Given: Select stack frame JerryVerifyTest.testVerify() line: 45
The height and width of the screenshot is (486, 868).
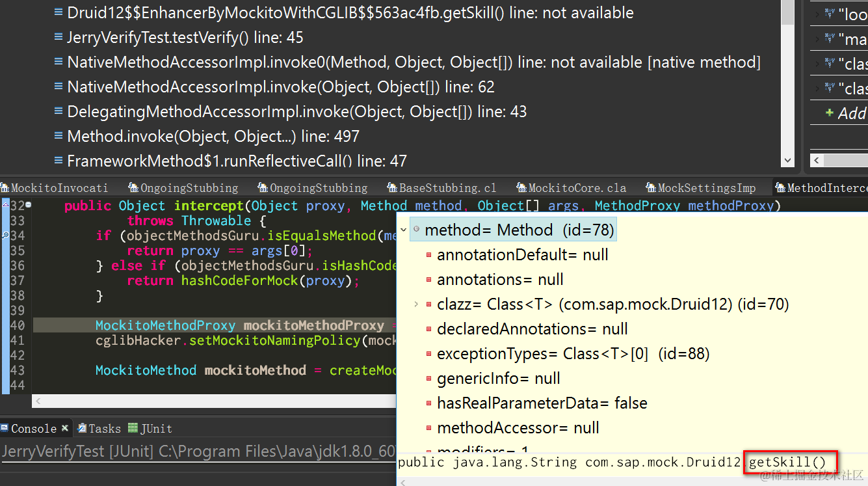Looking at the screenshot, I should 185,38.
